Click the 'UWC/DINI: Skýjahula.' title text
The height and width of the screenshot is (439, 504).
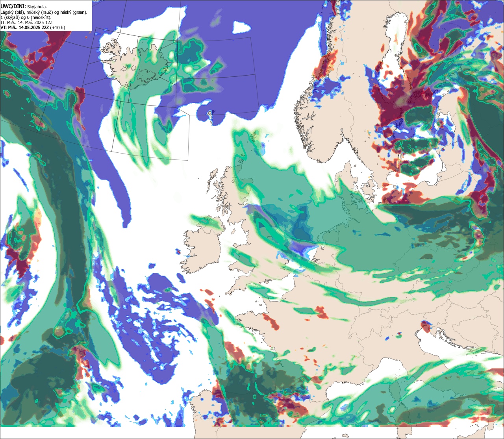click(x=24, y=7)
